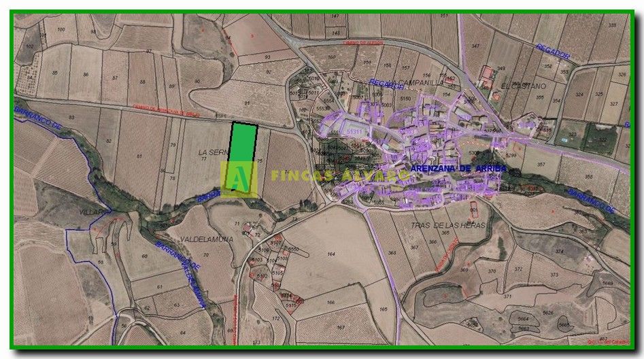Click the LA SERNA area label
Viewport: 644px width, 359px height.
211,152
